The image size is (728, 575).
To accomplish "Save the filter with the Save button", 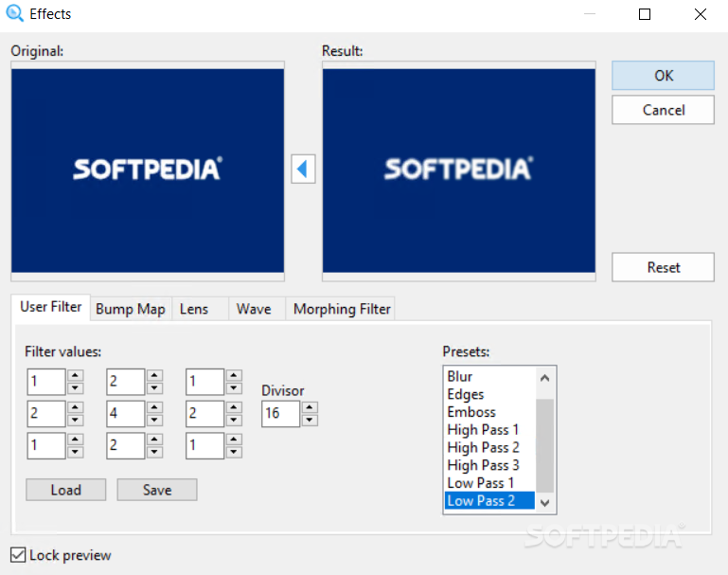I will click(x=157, y=490).
